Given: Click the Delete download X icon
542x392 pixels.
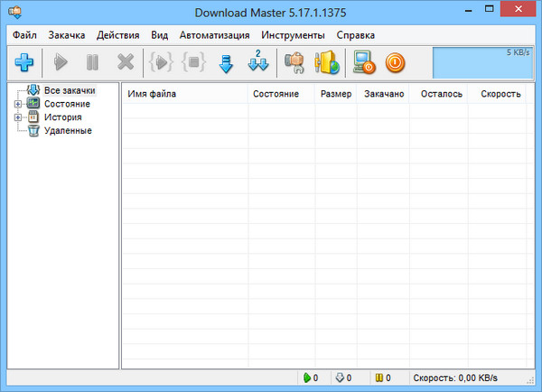Looking at the screenshot, I should coord(126,63).
